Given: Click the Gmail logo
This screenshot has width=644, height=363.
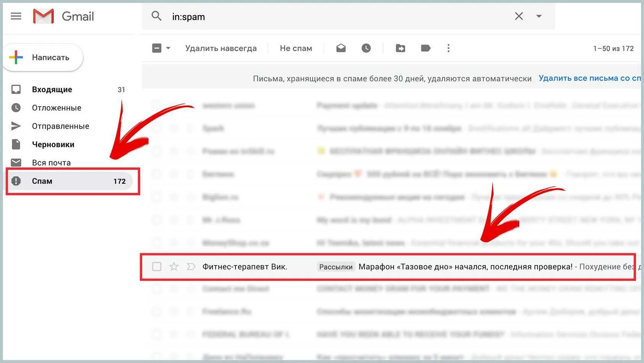Looking at the screenshot, I should pos(63,16).
